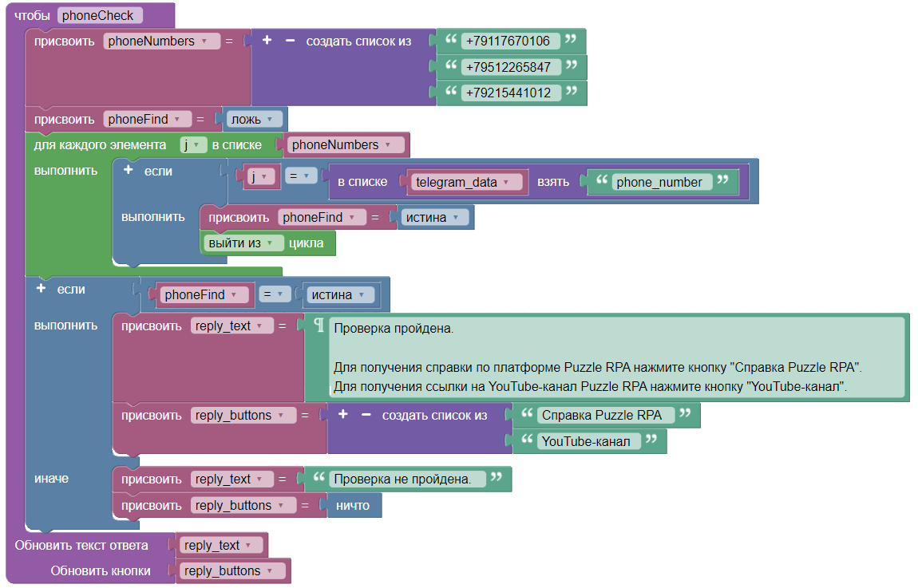Select the Обновить текст ответа block label

(81, 545)
